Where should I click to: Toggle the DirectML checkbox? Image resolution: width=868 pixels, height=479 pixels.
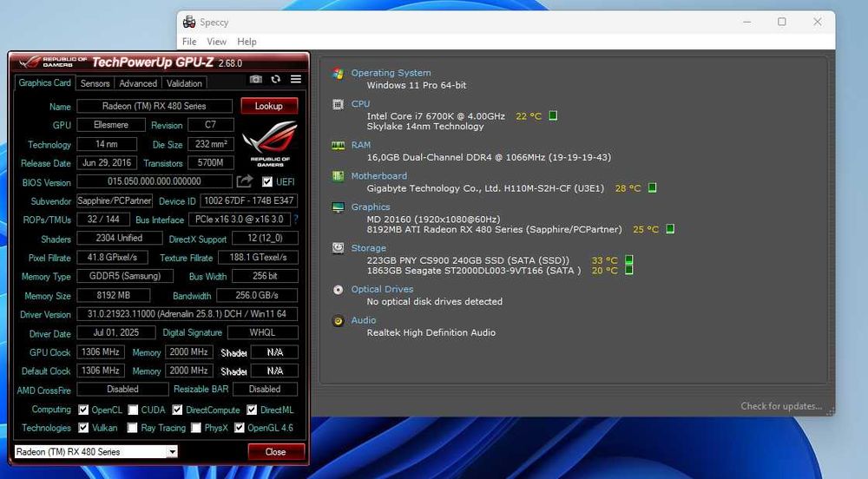coord(252,410)
